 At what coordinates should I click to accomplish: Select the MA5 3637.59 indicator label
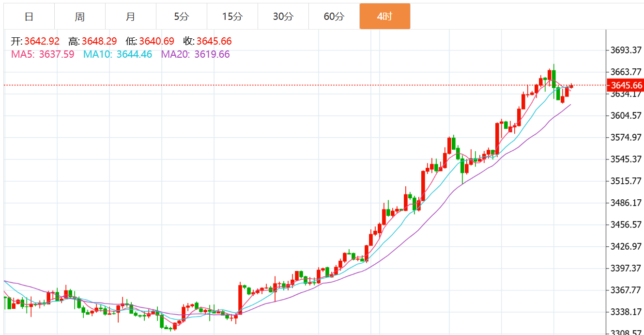[43, 54]
